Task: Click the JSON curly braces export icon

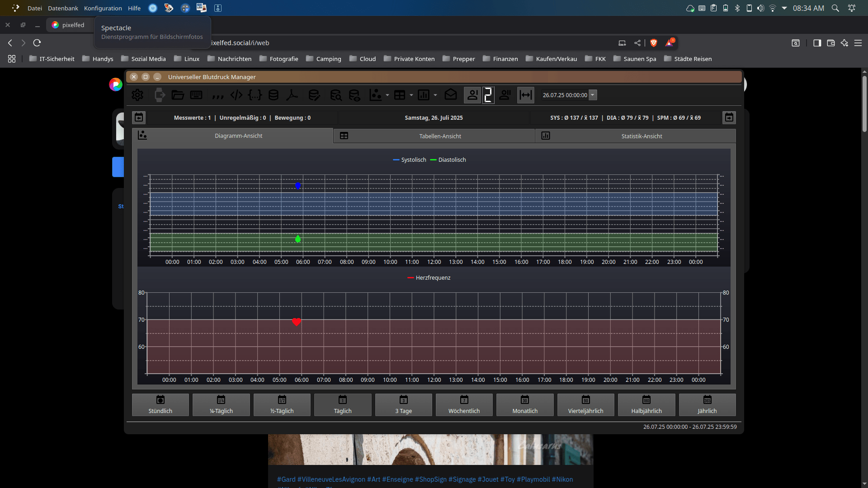Action: (255, 95)
